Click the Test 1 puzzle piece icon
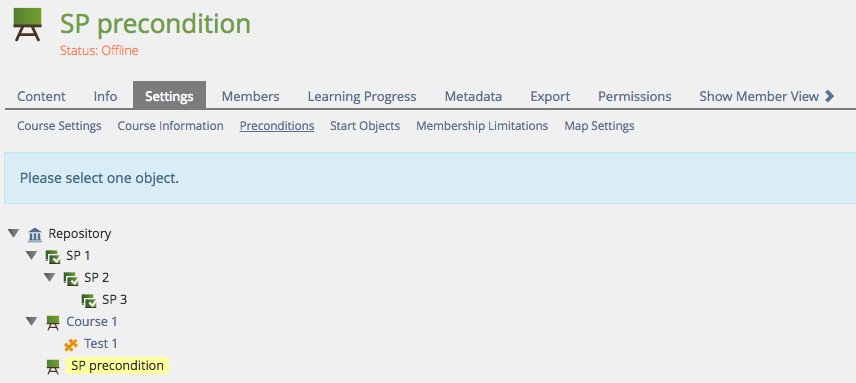 [70, 344]
